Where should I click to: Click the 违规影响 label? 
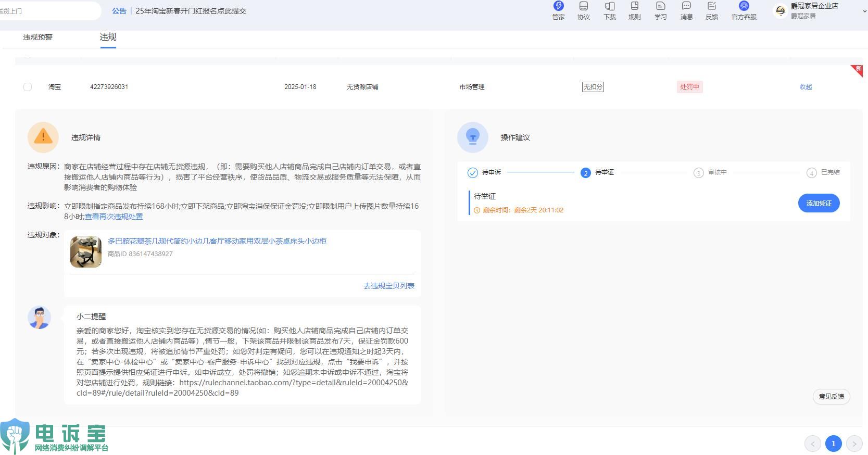click(x=44, y=206)
